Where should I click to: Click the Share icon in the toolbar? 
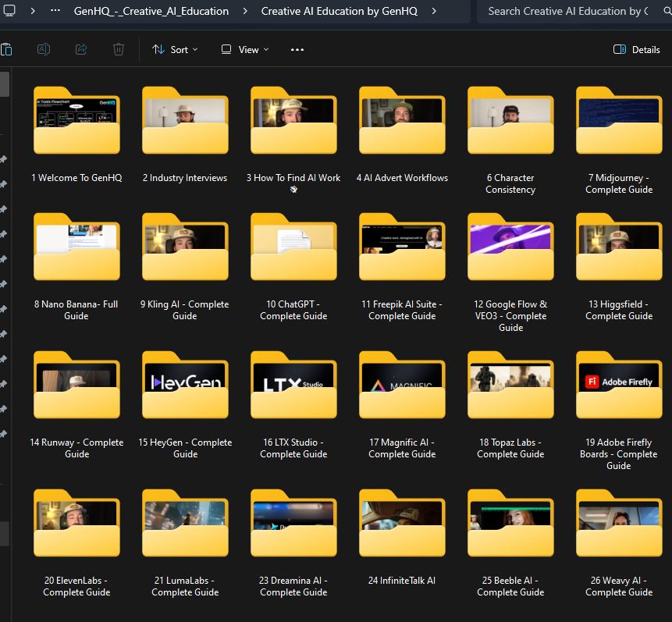(x=81, y=49)
